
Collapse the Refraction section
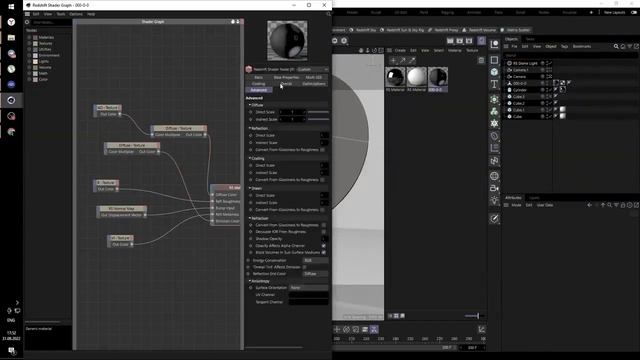(x=250, y=218)
